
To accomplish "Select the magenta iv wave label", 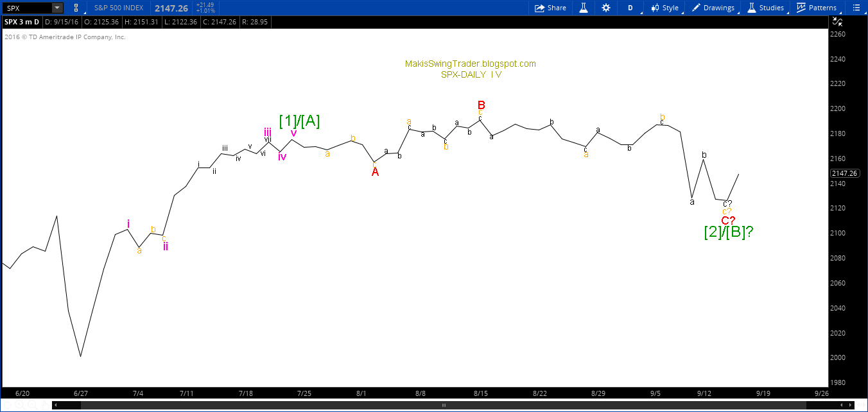I will (x=282, y=156).
